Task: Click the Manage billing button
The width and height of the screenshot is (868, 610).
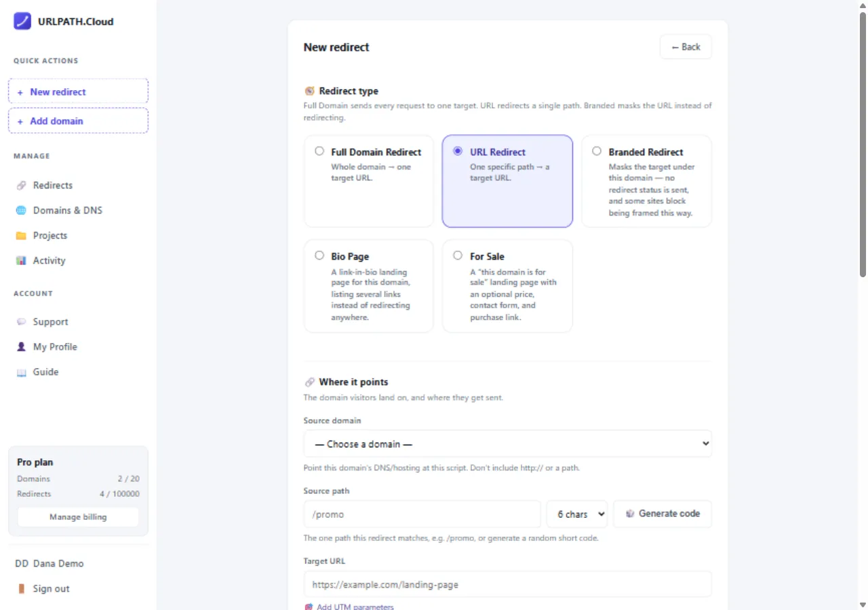Action: [x=78, y=517]
